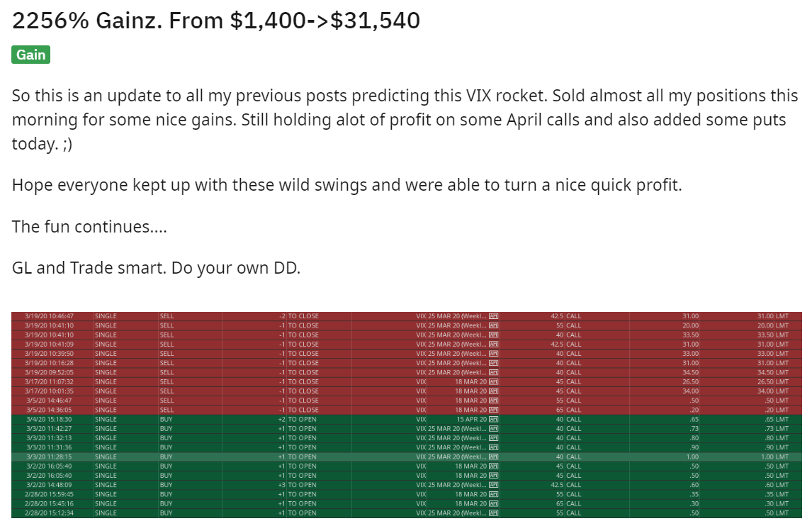Click the AM icon in the 3/2/20 14:48:09 row
The image size is (812, 526).
pyautogui.click(x=494, y=485)
